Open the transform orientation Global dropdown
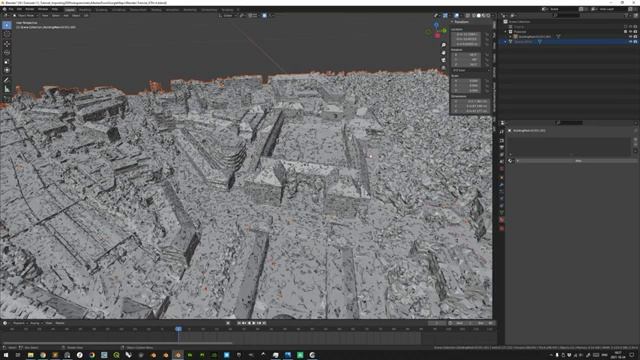Viewport: 640px width, 360px height. point(227,16)
